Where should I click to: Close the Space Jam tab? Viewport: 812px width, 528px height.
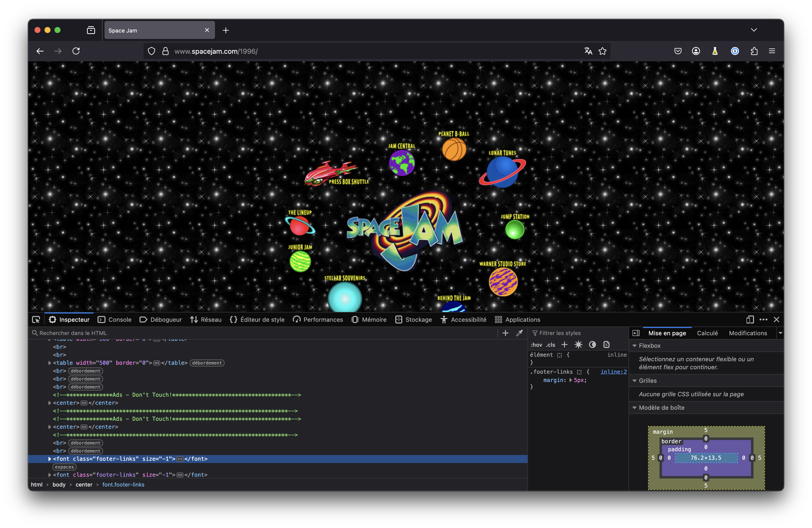207,30
